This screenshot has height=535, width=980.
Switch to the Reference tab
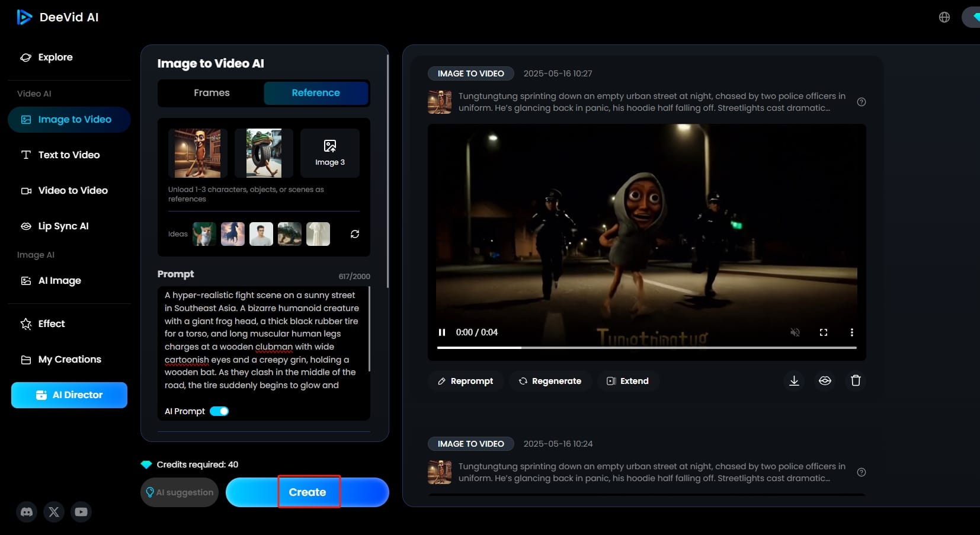[x=316, y=93]
